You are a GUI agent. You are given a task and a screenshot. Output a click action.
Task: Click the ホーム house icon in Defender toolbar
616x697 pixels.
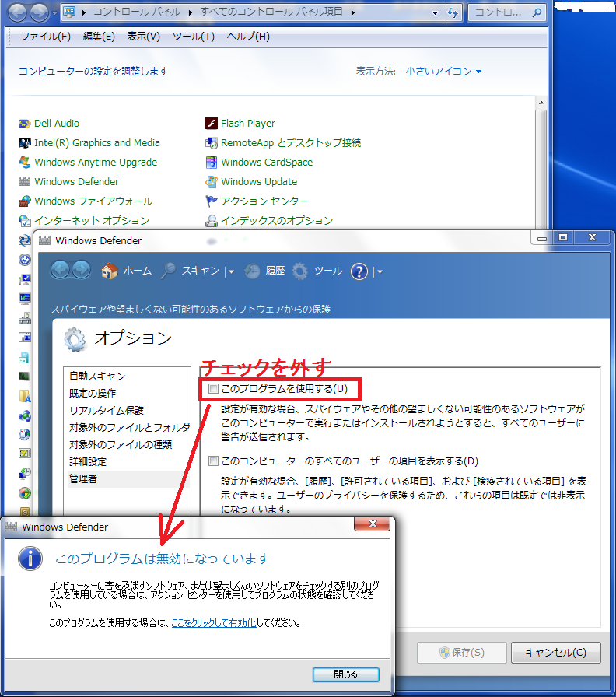tap(110, 271)
